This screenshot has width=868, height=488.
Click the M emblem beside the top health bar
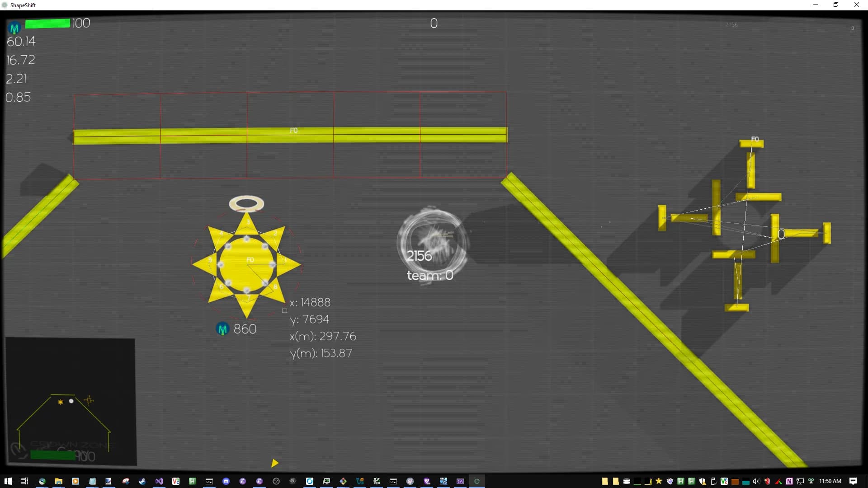pos(14,28)
